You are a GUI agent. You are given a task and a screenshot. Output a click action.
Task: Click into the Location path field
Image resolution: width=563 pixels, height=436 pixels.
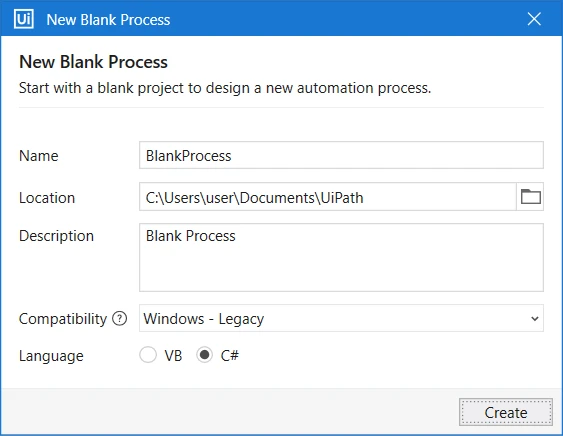coord(327,196)
